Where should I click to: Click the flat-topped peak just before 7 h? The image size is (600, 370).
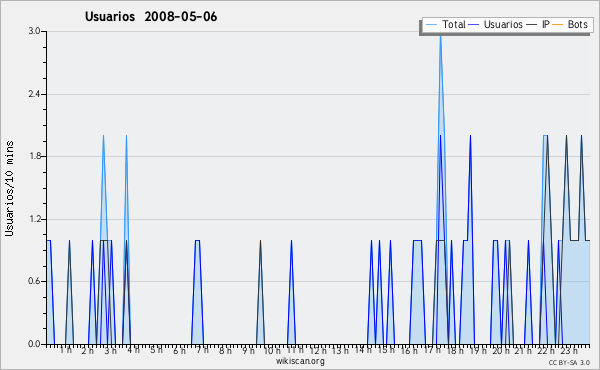pyautogui.click(x=197, y=241)
